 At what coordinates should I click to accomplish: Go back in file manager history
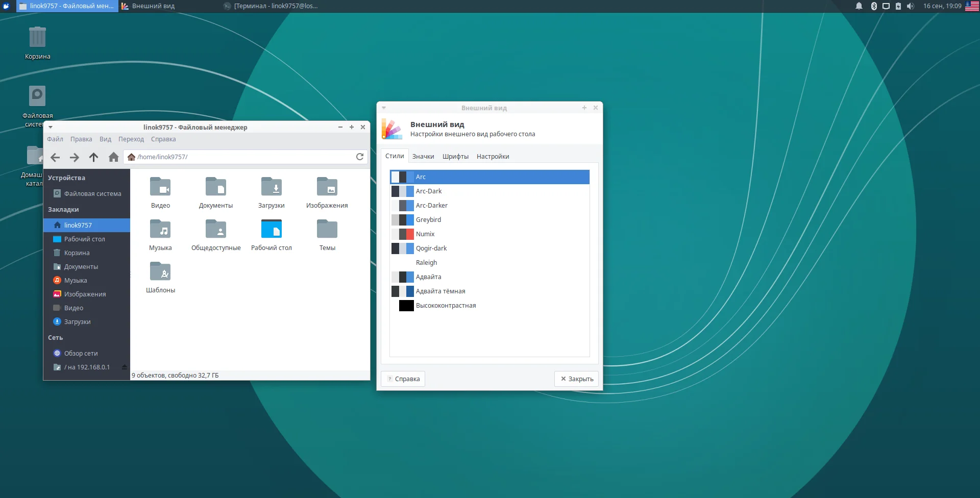[x=55, y=157]
